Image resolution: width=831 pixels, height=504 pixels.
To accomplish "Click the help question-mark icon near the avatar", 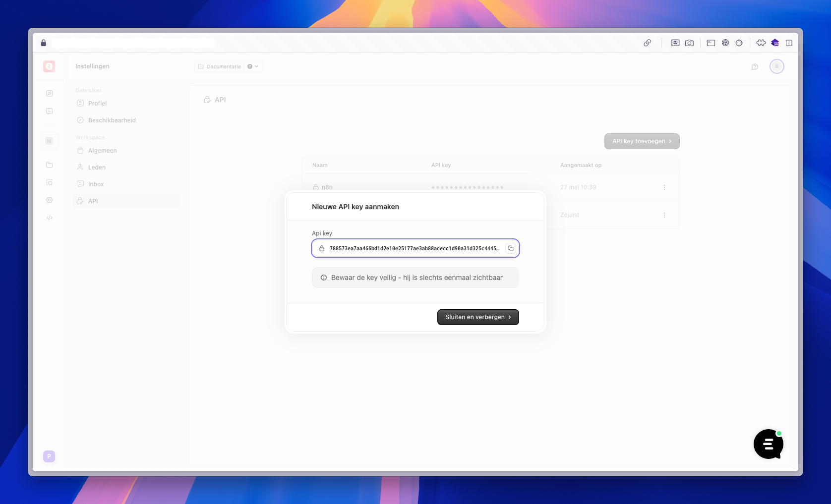I will [755, 66].
